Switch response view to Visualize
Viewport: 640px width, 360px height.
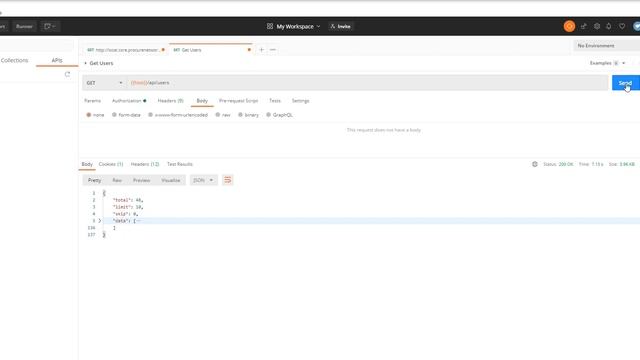point(171,180)
